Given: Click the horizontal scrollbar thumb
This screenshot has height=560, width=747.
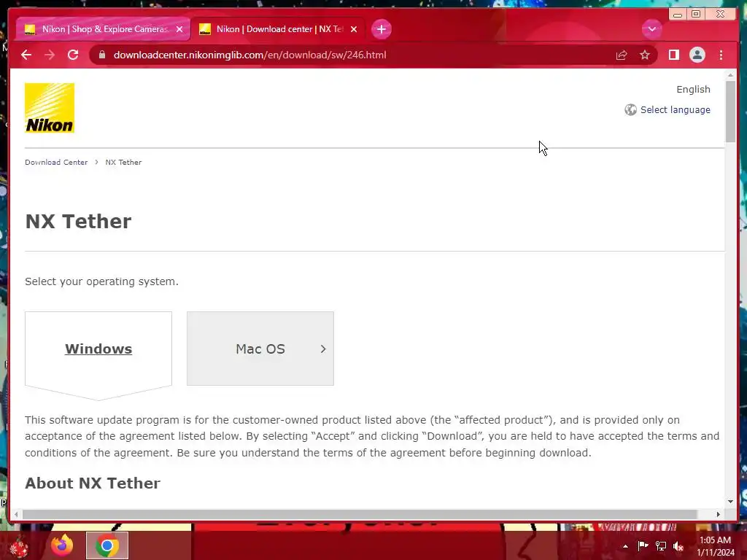Looking at the screenshot, I should coord(360,514).
